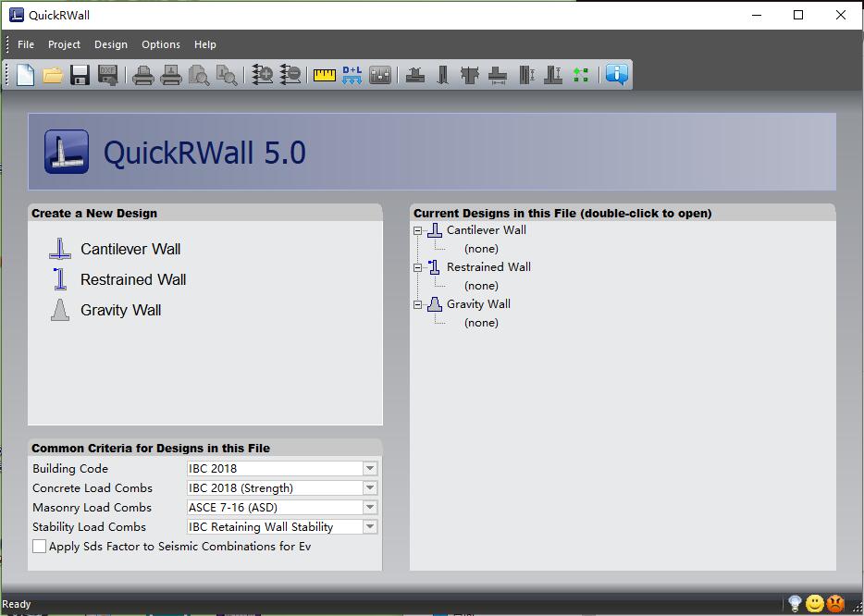Toggle Apply Sds Factor to Seismic Combinations checkbox
864x616 pixels.
click(x=39, y=546)
